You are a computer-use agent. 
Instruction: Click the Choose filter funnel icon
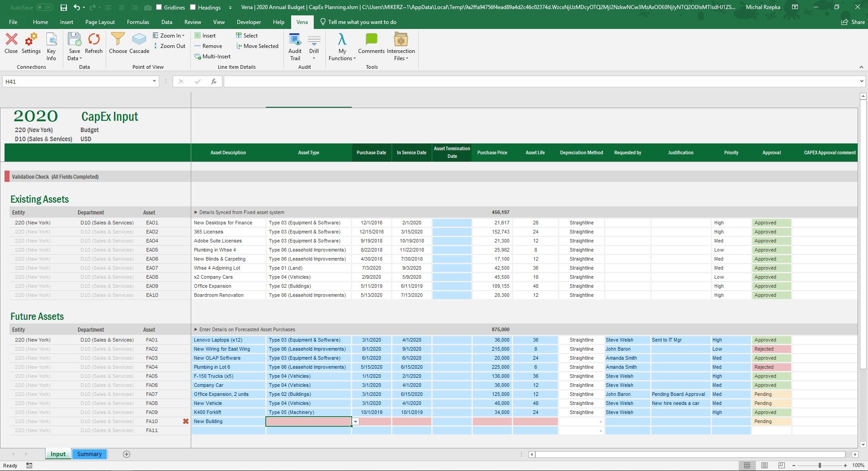tap(118, 40)
